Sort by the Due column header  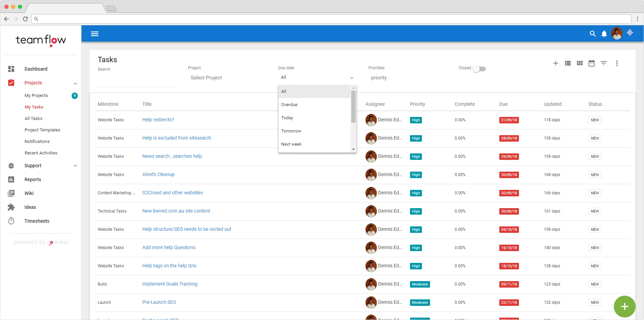point(503,104)
